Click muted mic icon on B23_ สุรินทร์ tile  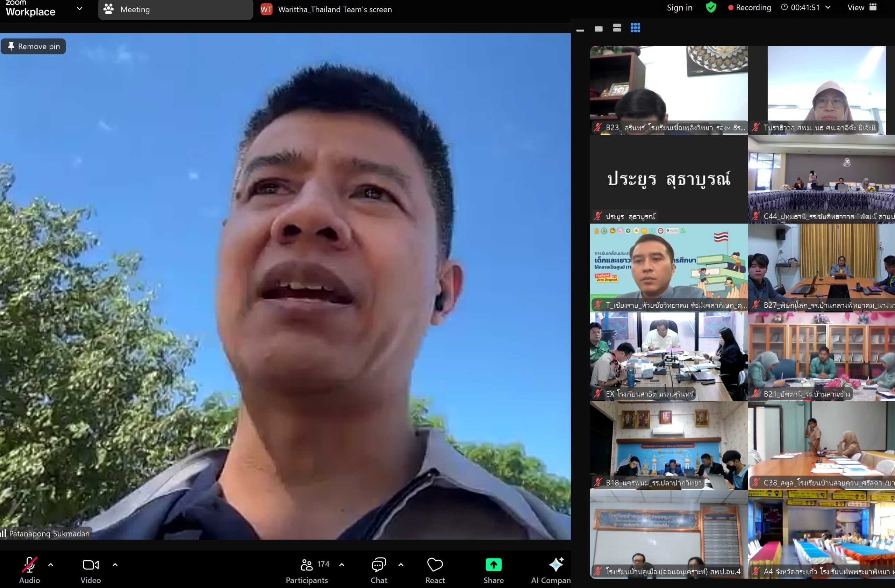click(598, 127)
